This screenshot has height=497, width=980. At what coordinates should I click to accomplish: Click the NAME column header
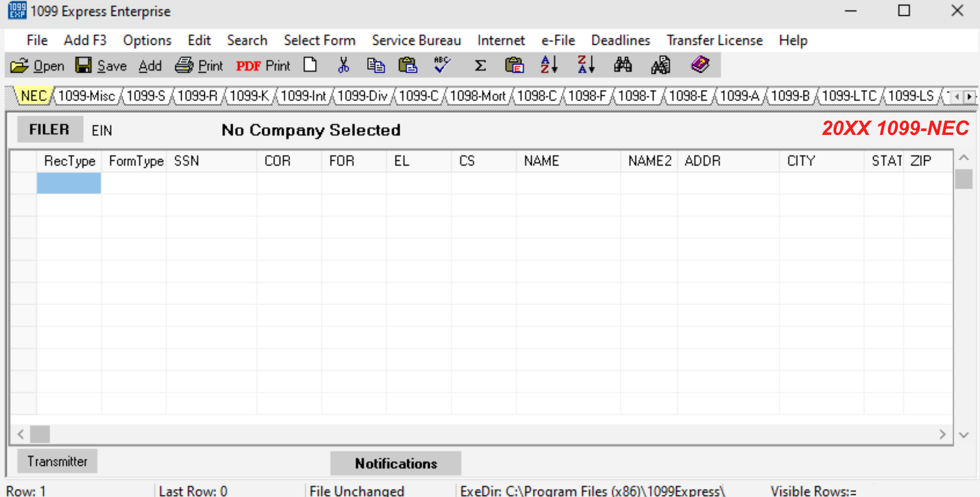tap(569, 161)
